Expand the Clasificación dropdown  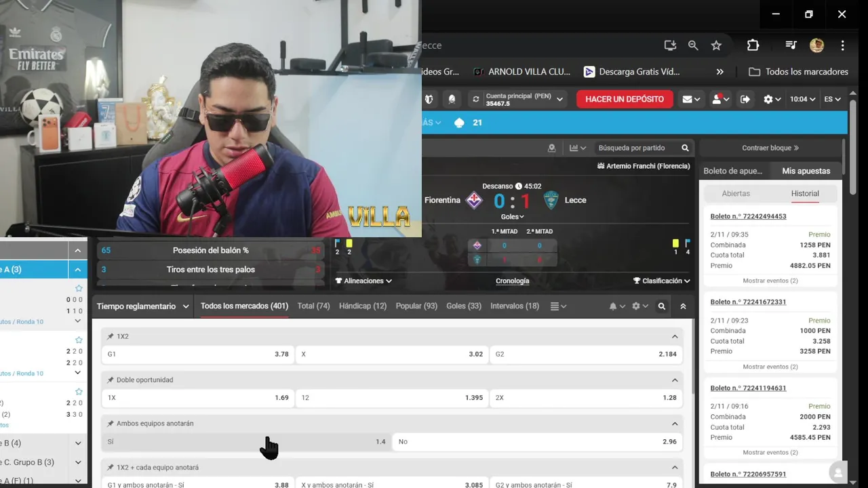(x=662, y=281)
